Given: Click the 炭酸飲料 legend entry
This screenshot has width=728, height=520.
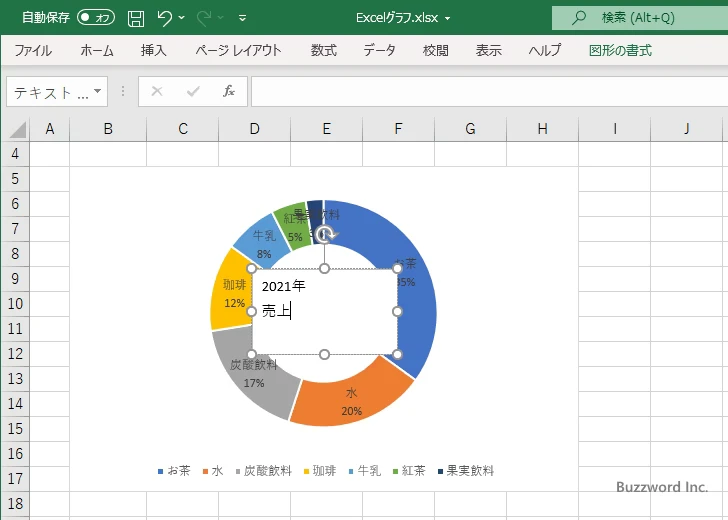Looking at the screenshot, I should [x=264, y=471].
